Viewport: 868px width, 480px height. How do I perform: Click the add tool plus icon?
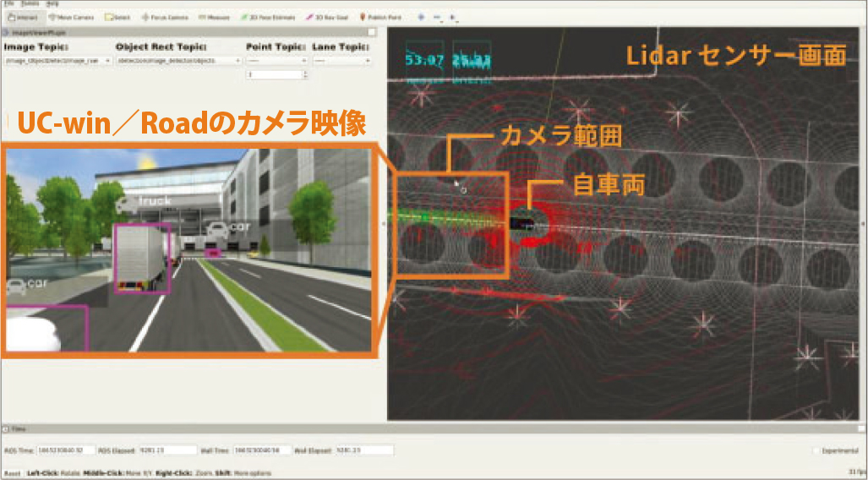(421, 18)
